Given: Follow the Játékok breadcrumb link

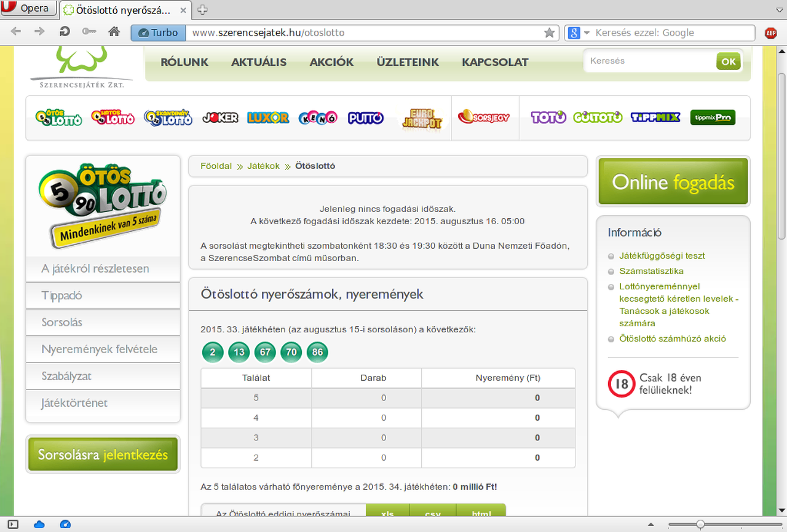Looking at the screenshot, I should coord(263,166).
